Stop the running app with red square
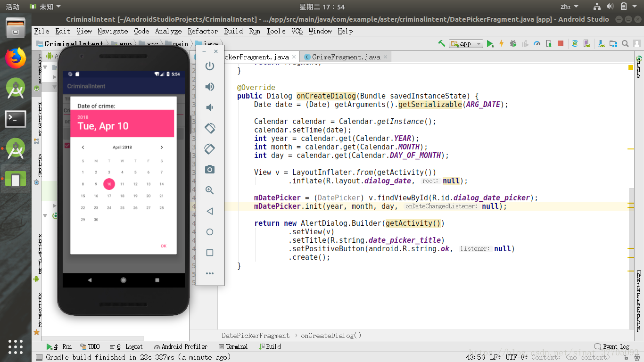 (561, 43)
